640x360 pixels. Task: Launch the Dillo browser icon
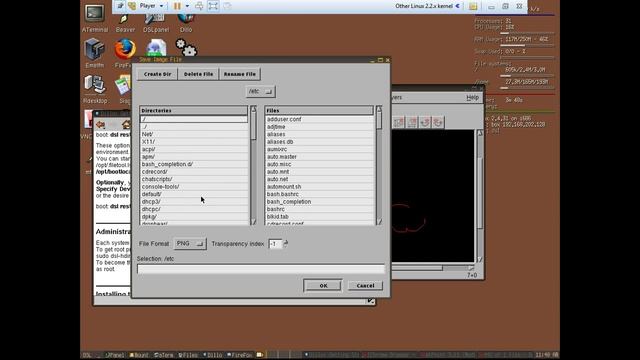(186, 22)
